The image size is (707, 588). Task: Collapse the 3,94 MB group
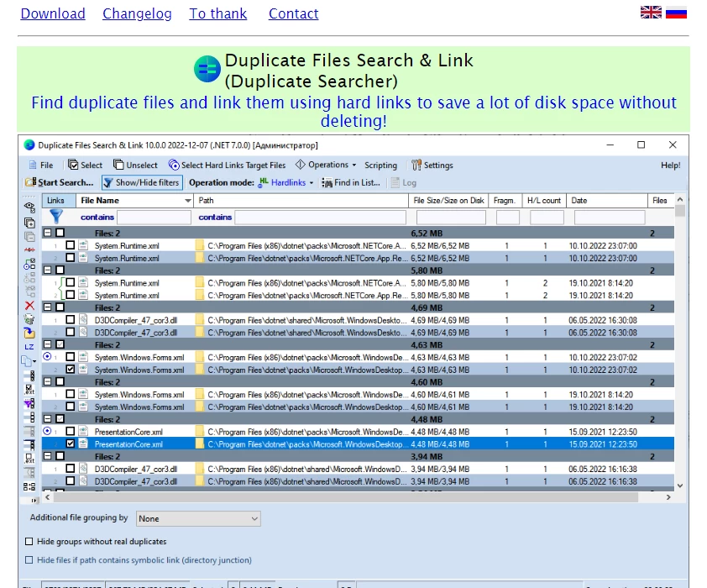(x=47, y=456)
